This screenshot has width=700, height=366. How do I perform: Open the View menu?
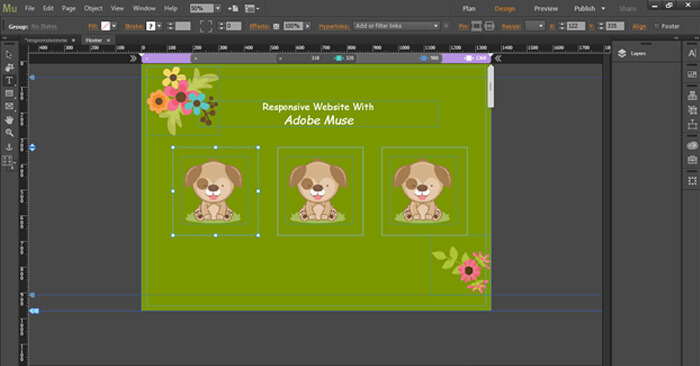tap(117, 8)
